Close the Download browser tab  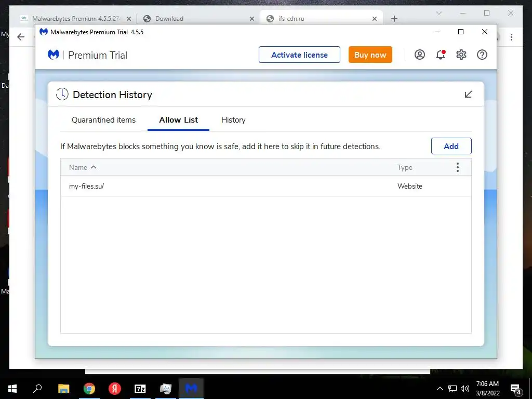pos(252,19)
